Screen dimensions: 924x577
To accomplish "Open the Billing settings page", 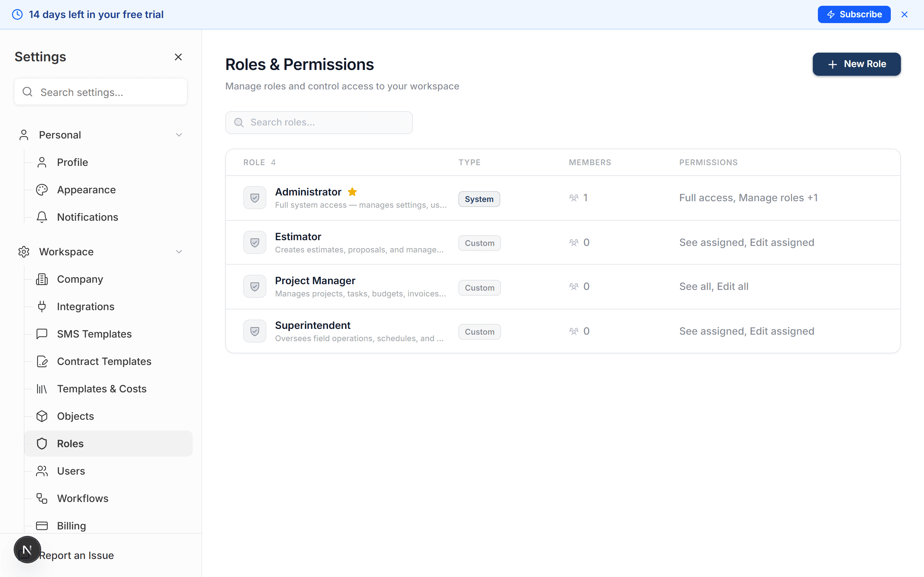I will coord(71,525).
